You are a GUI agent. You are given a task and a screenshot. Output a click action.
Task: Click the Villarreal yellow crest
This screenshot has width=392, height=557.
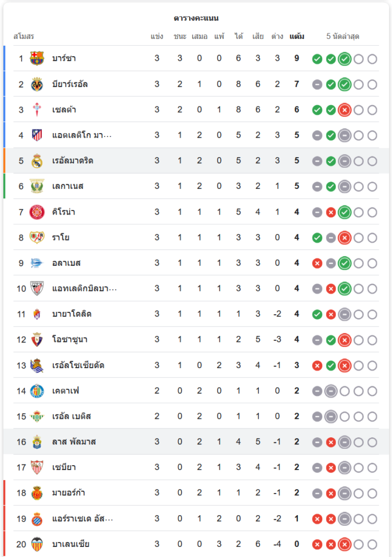37,84
